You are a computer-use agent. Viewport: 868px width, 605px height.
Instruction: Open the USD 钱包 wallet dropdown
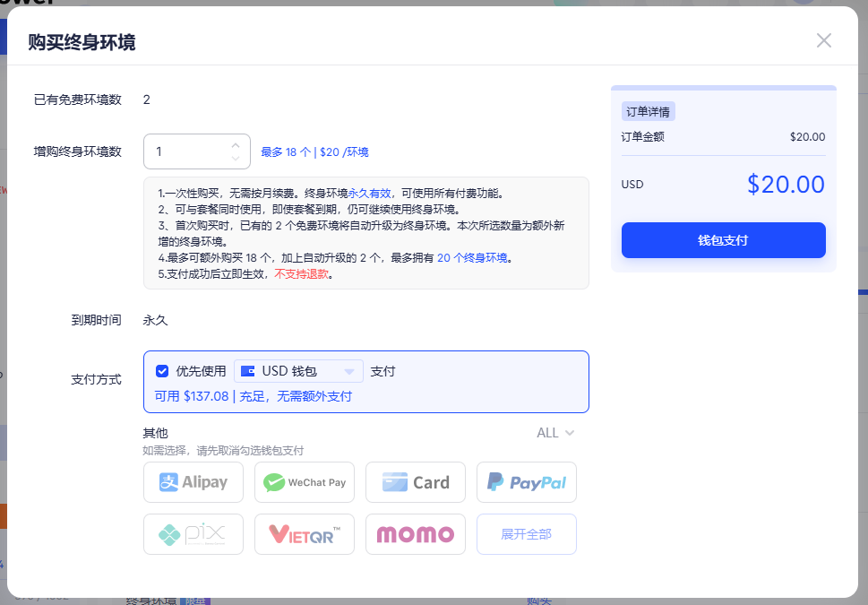[x=298, y=371]
